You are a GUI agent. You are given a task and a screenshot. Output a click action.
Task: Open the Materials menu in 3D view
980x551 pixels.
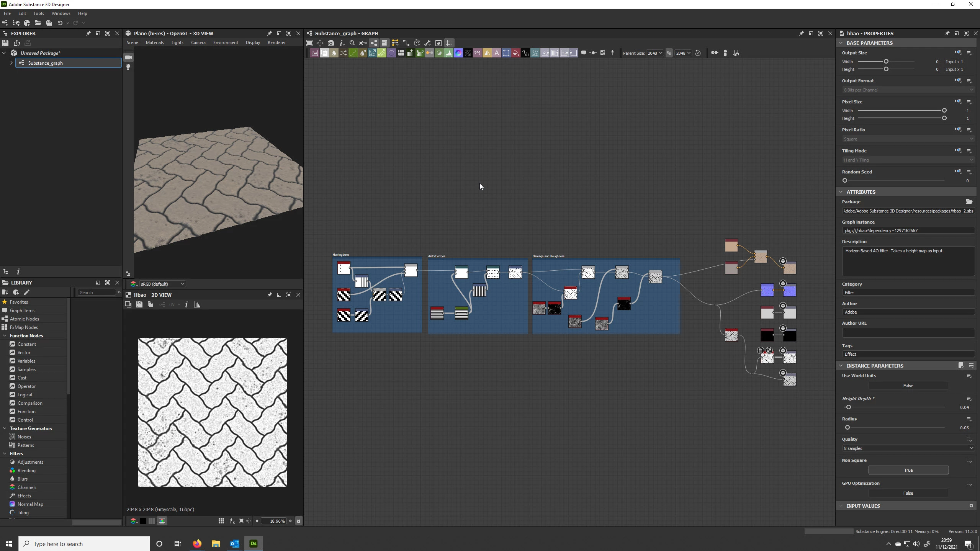click(155, 43)
